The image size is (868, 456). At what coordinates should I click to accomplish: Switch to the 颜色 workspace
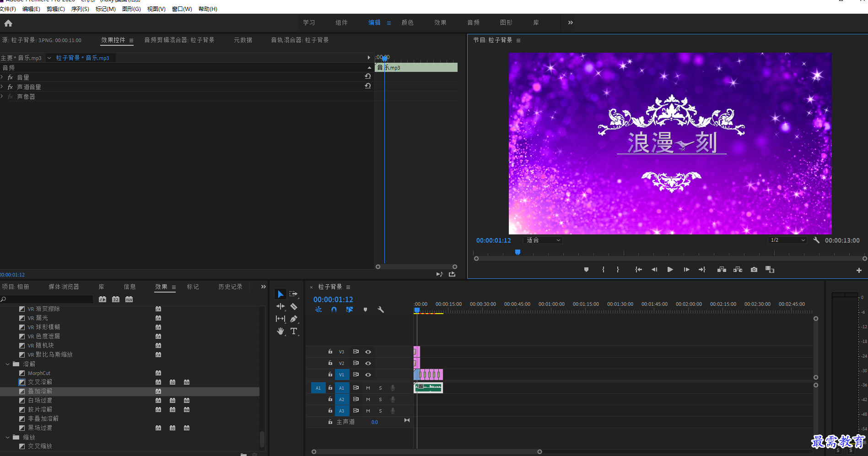coord(407,22)
